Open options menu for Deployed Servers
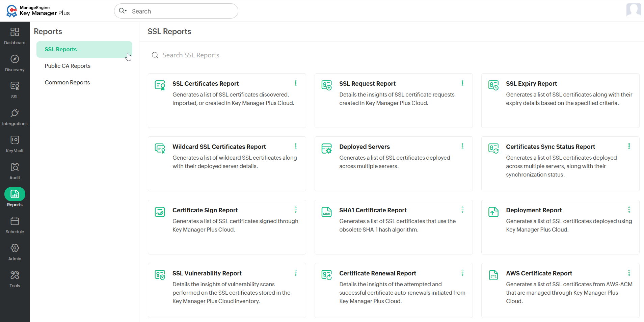The image size is (644, 322). (462, 146)
